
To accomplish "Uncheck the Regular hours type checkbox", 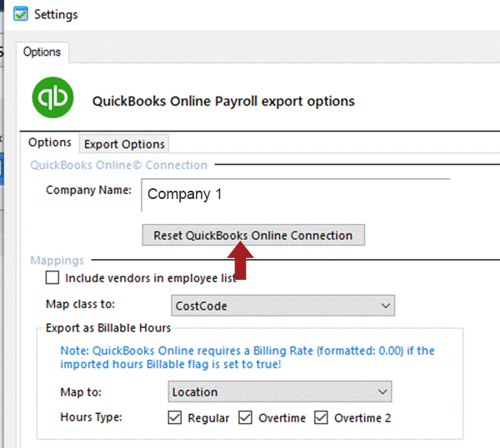I will [x=175, y=417].
